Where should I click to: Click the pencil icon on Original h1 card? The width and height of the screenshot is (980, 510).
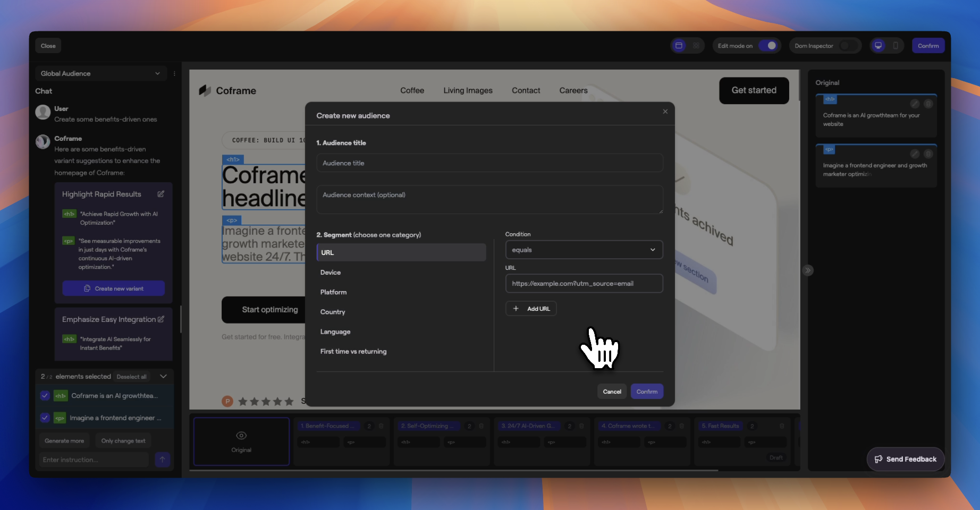(915, 104)
